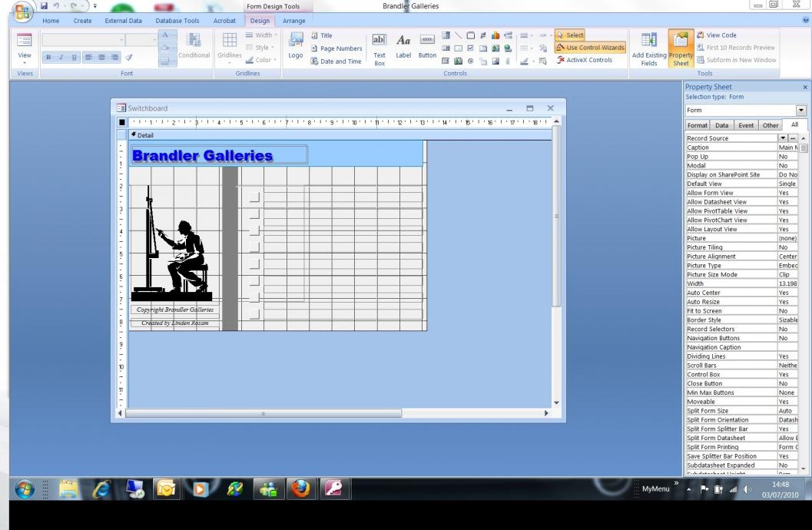This screenshot has height=530, width=812.
Task: Select the Format tab in Property Sheet
Action: 697,125
